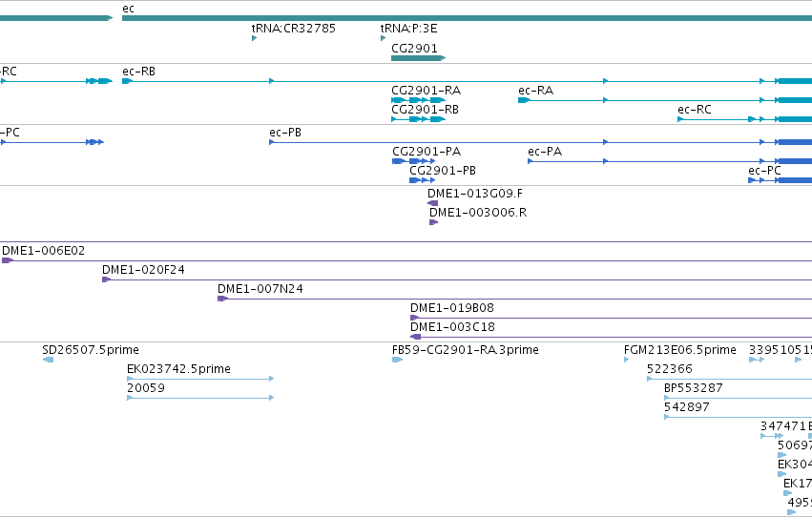Select the DME1-019B08 clone label
This screenshot has width=812, height=517.
coord(452,308)
